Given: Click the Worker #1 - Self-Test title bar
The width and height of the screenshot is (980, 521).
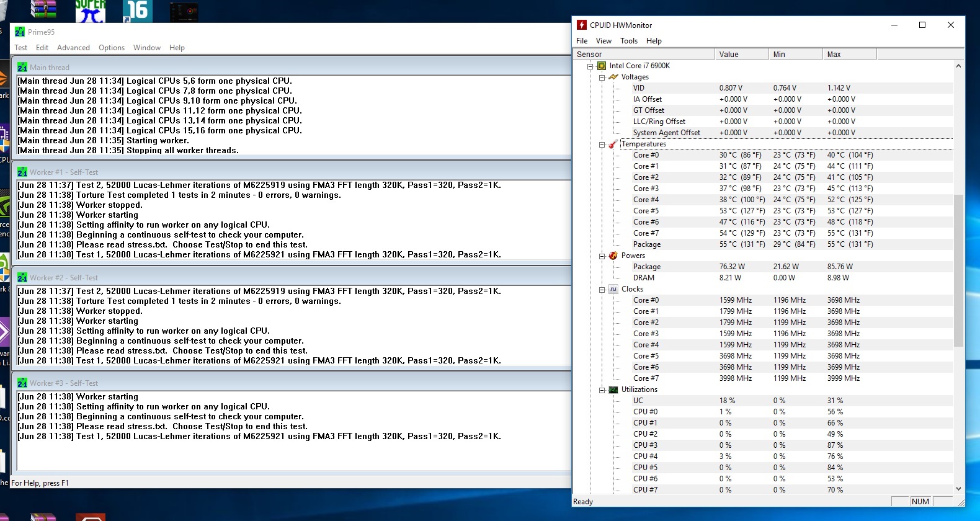Looking at the screenshot, I should (x=292, y=172).
